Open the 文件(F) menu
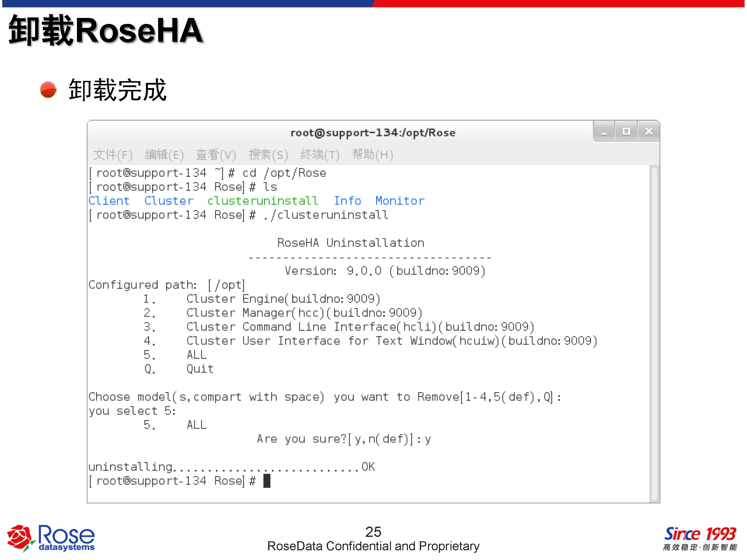Image resolution: width=747 pixels, height=560 pixels. (113, 155)
